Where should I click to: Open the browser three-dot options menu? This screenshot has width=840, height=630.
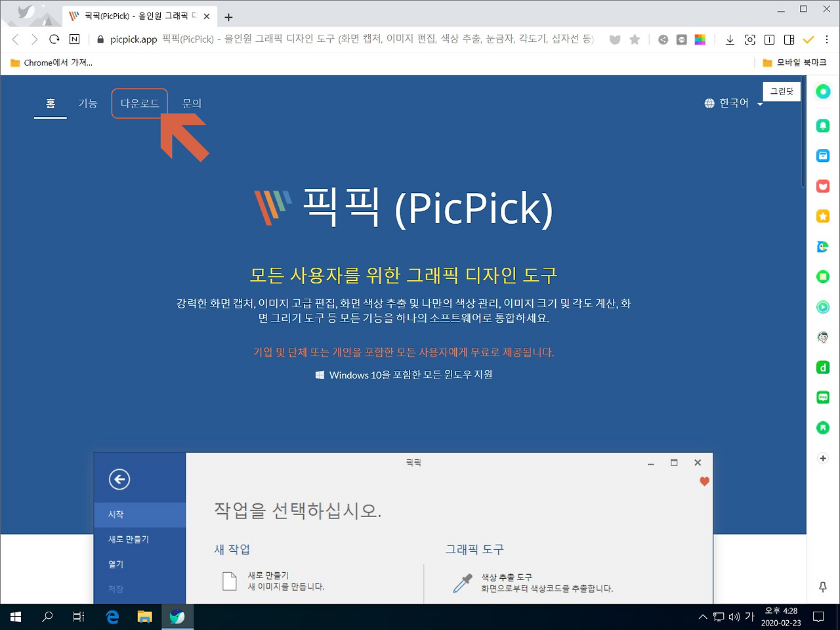828,39
